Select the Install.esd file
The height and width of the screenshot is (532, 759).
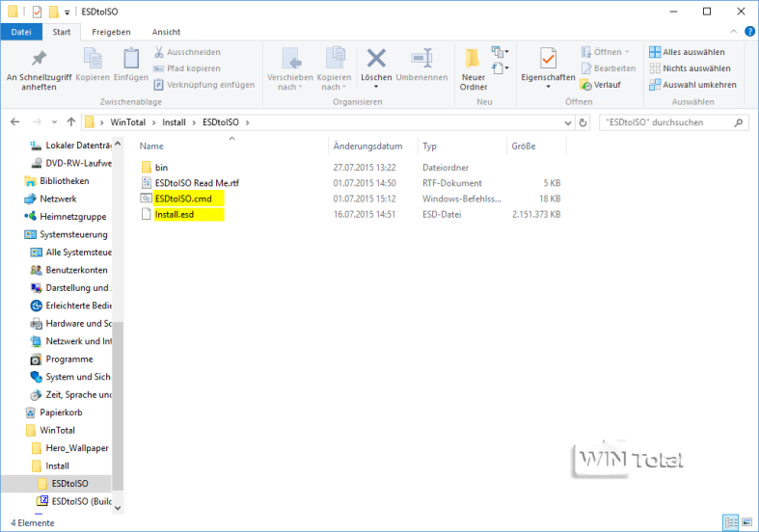pos(175,214)
